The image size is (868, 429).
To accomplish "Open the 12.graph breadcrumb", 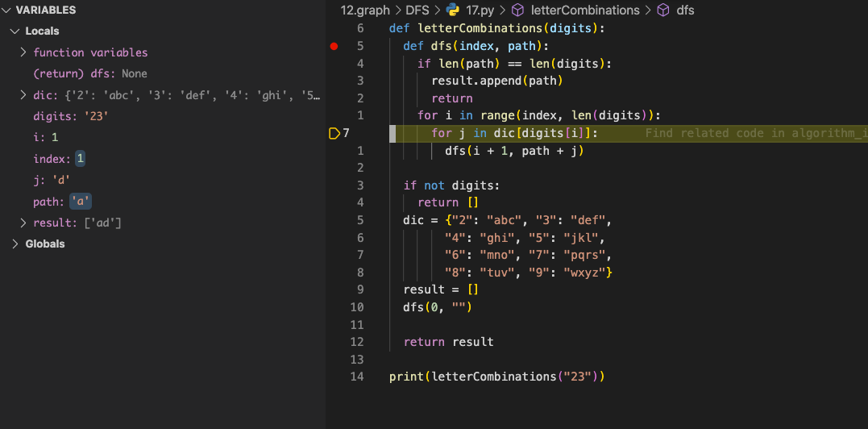I will pos(365,10).
